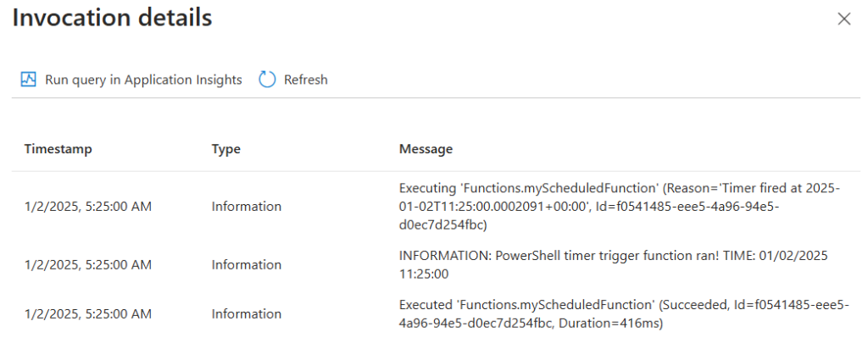Click Information type in the second row
Screen dimensions: 868x360
[247, 265]
